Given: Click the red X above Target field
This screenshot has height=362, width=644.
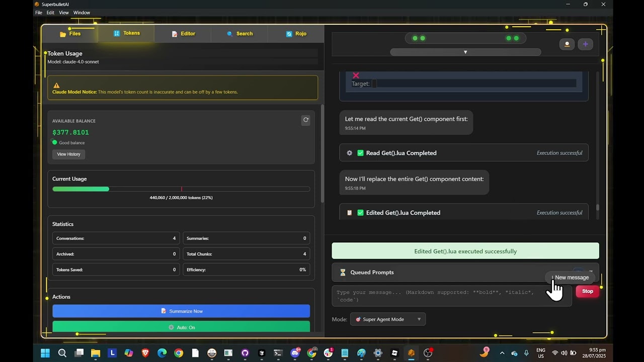Looking at the screenshot, I should click(x=356, y=75).
